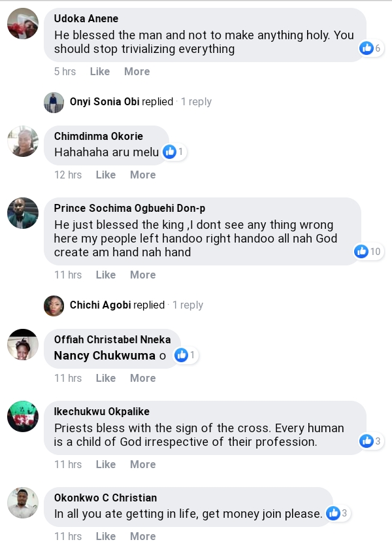Click the like reaction icon beside Nancy Chukwuma mention

coord(182,355)
